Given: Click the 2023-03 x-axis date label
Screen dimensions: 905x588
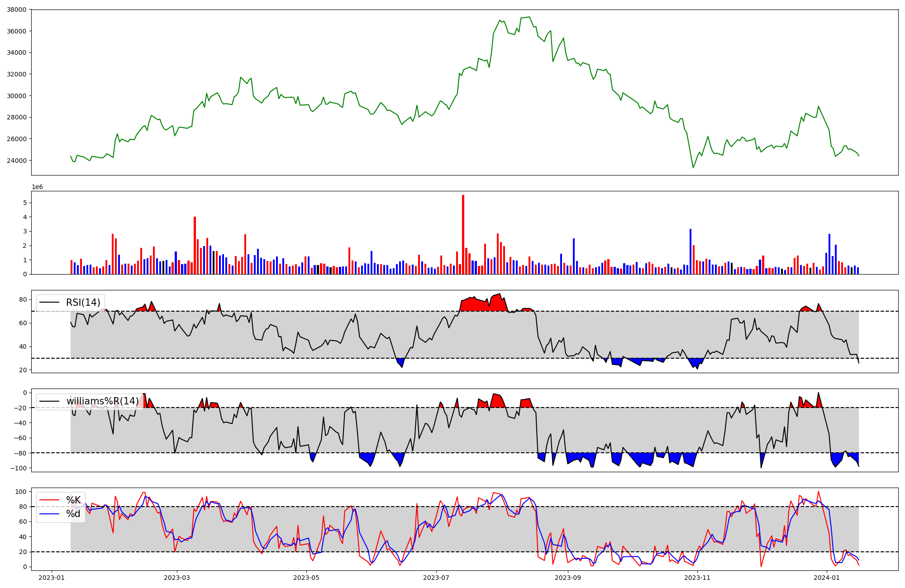Looking at the screenshot, I should (177, 578).
